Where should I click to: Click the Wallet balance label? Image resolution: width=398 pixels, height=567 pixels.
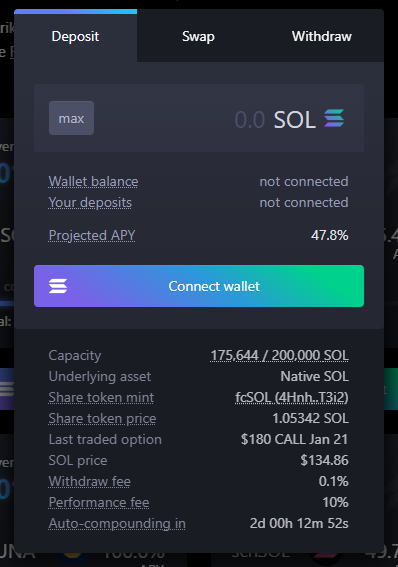(x=93, y=182)
